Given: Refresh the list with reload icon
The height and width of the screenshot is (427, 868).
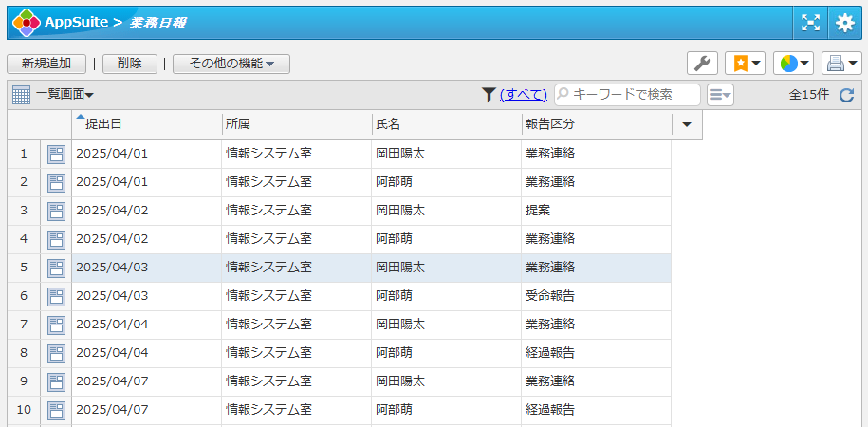Looking at the screenshot, I should [847, 95].
